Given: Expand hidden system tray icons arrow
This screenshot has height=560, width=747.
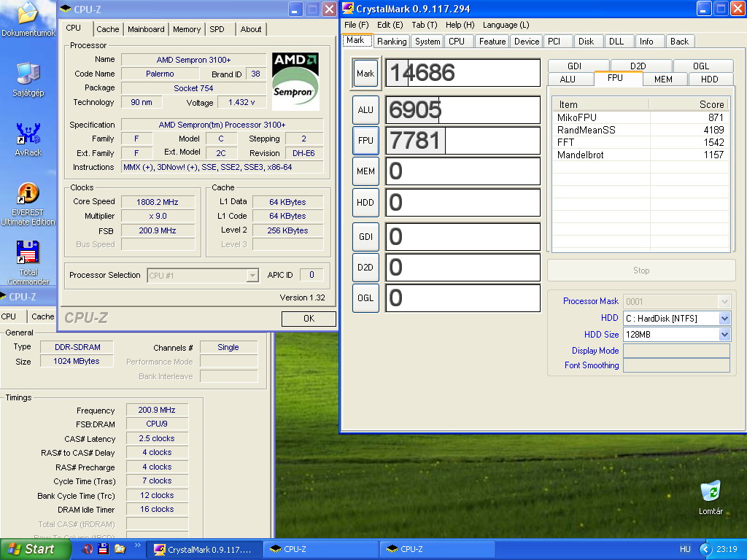Looking at the screenshot, I should [705, 549].
